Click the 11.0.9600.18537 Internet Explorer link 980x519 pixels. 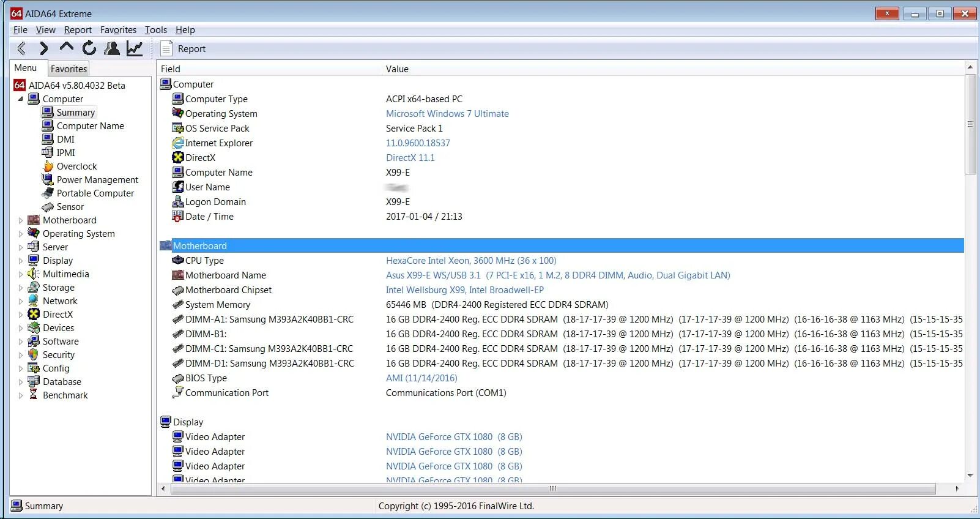418,143
